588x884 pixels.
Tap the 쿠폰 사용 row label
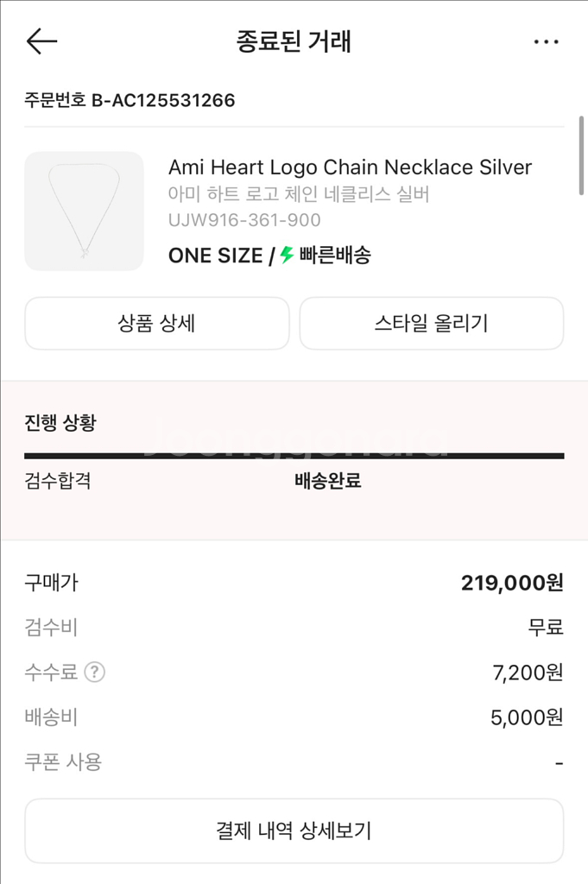tap(63, 762)
